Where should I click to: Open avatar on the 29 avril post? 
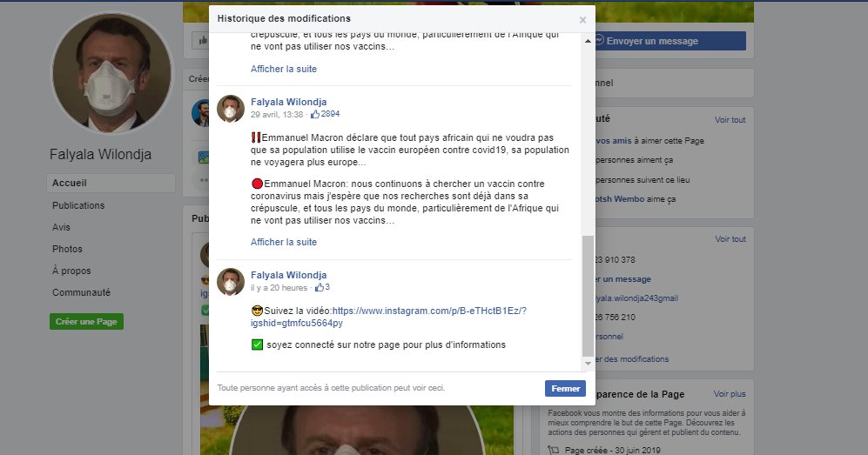pos(231,109)
